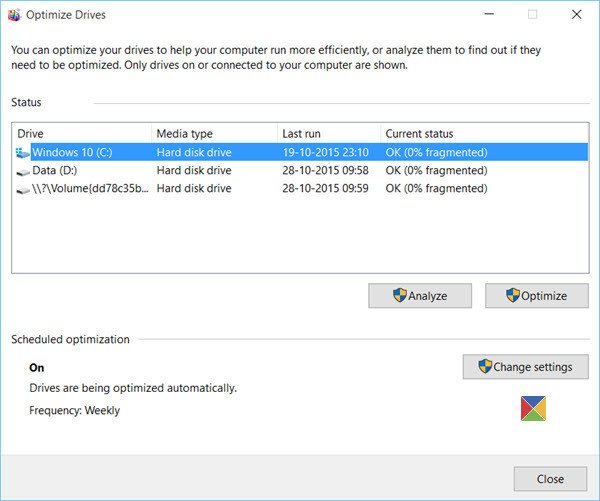Click OK (0% fragmented) in Data (D:) row
The height and width of the screenshot is (501, 600).
point(437,170)
